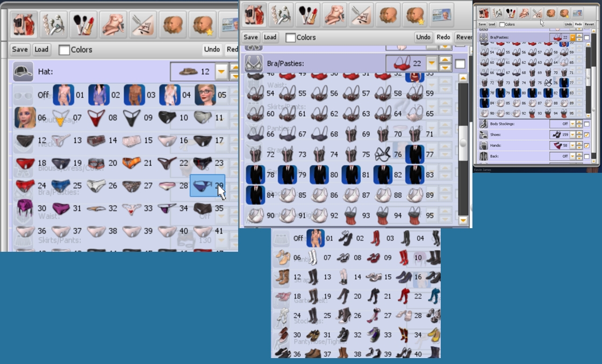Click Revert in small right window
Viewport: 602px width, 364px height.
589,24
